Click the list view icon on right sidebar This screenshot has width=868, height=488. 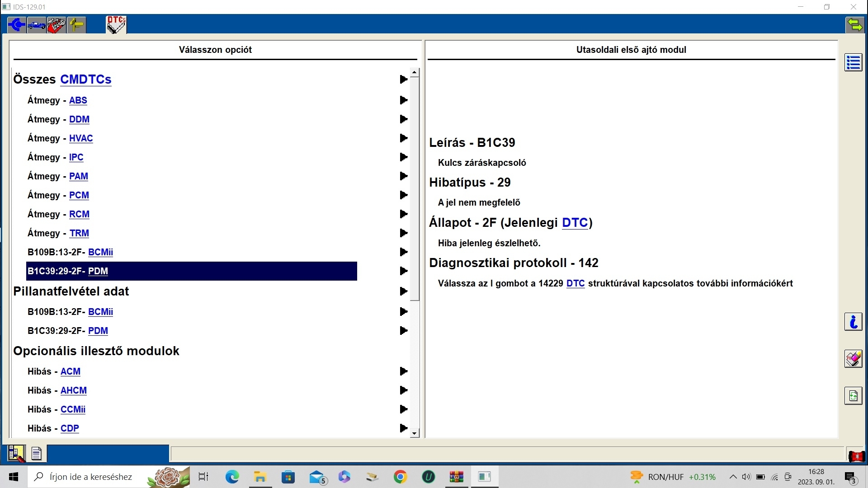click(x=853, y=62)
